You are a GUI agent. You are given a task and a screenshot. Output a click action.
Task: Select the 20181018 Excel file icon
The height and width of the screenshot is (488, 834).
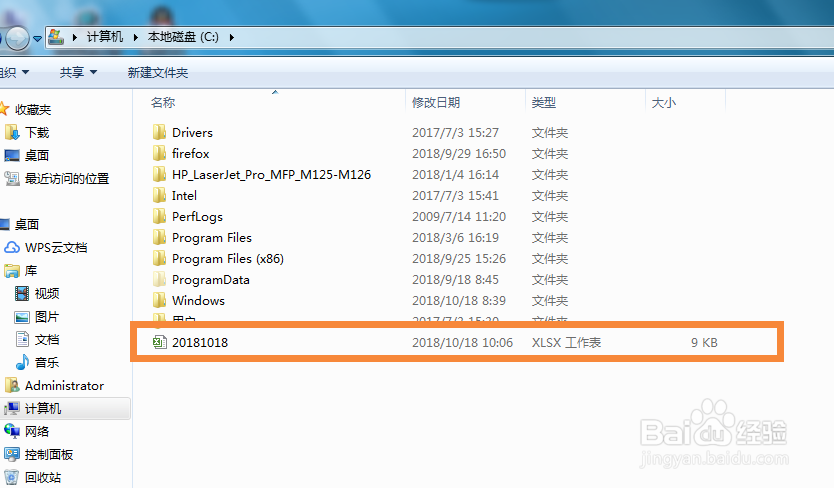(159, 342)
